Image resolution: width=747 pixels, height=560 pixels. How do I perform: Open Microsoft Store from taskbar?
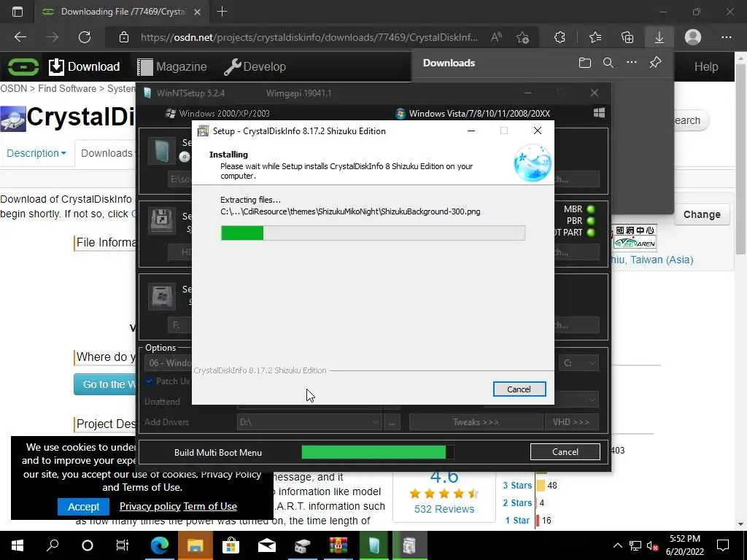231,545
